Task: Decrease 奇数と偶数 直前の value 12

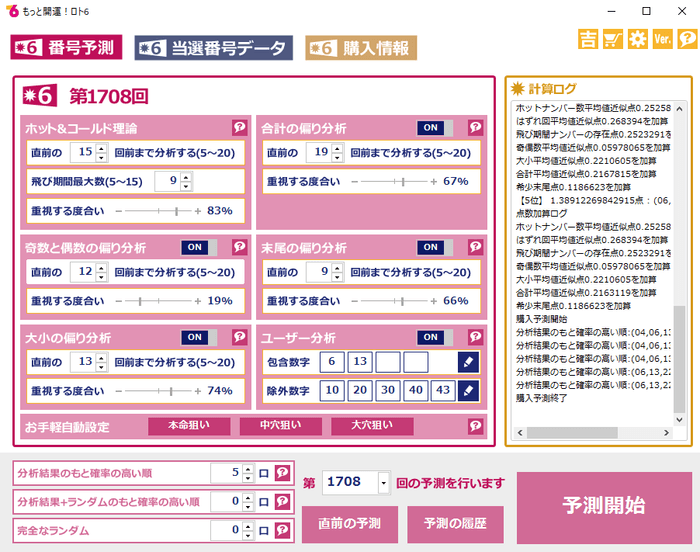Action: pyautogui.click(x=102, y=277)
